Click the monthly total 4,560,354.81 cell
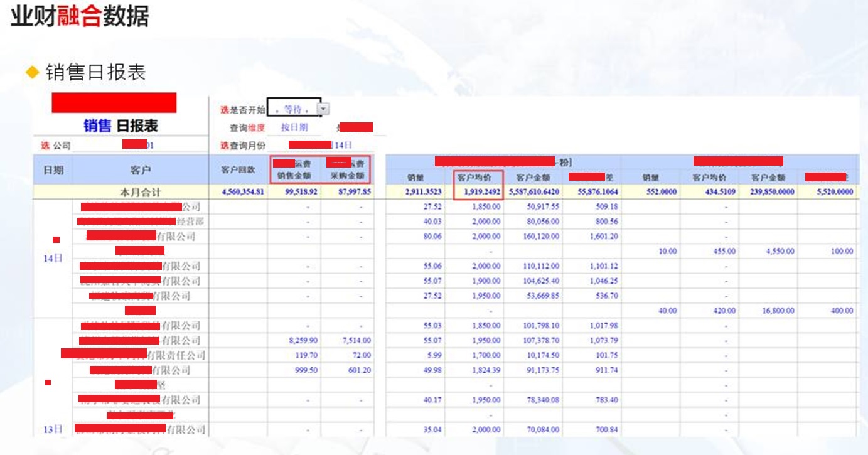 tap(238, 192)
